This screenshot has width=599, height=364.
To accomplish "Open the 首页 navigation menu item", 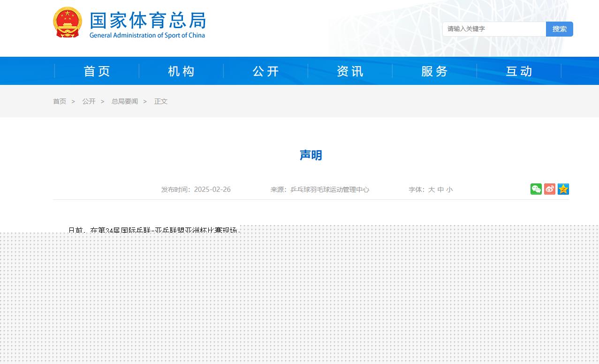I will (97, 71).
